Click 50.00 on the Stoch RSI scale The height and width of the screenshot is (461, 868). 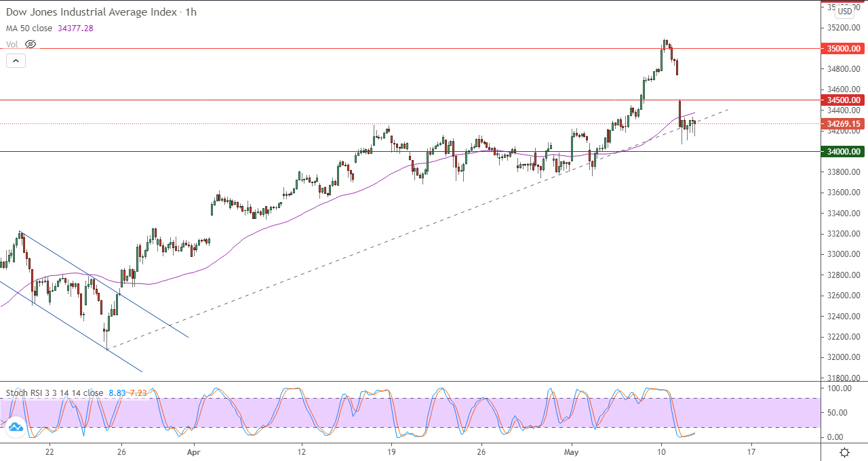point(837,412)
